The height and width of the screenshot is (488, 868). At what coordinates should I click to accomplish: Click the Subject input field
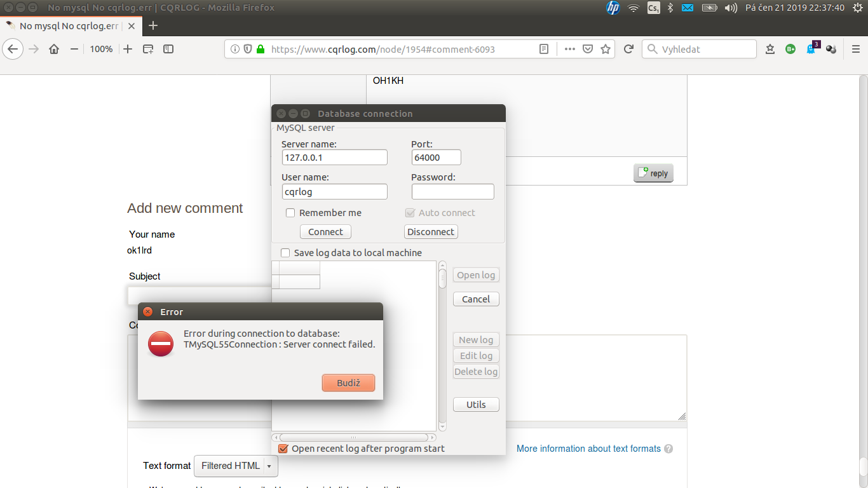(199, 296)
